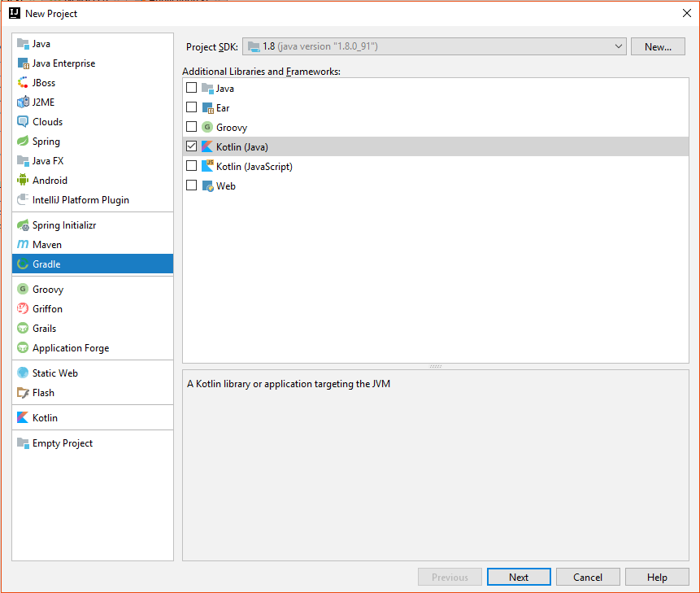Click the Kotlin (JavaScript) logo icon
This screenshot has height=593, width=700.
(x=207, y=166)
